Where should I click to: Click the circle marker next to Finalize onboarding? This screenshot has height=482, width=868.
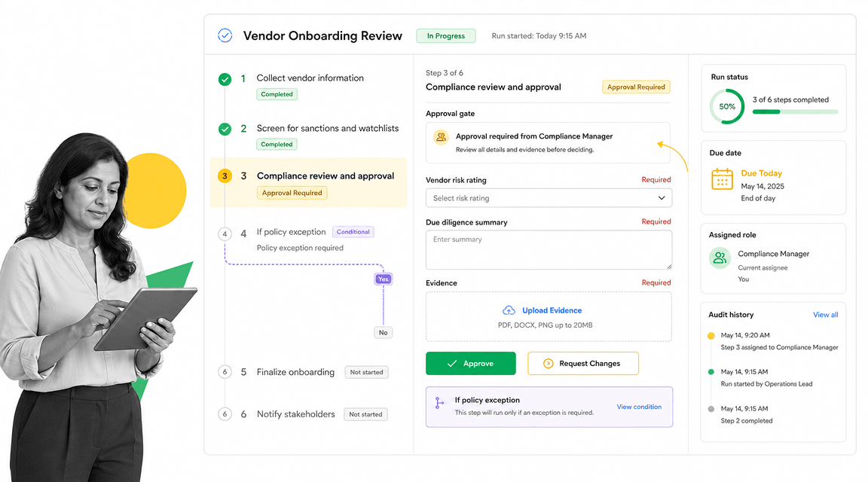click(225, 372)
